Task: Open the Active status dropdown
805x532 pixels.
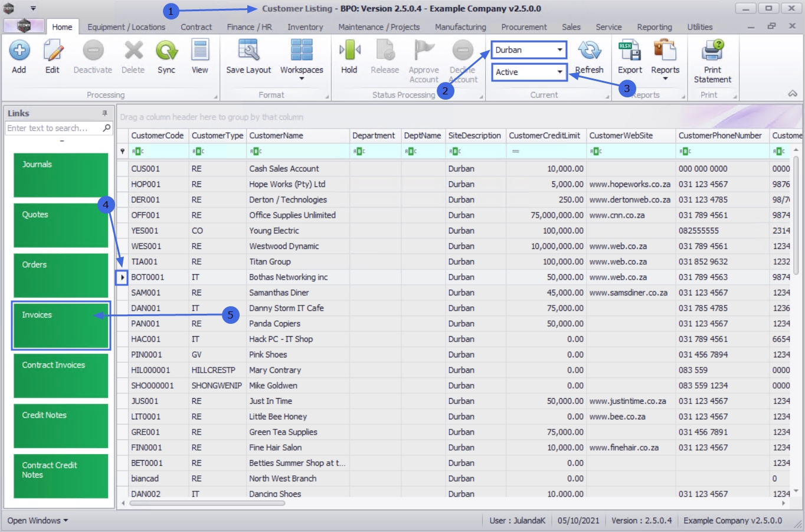Action: [559, 72]
